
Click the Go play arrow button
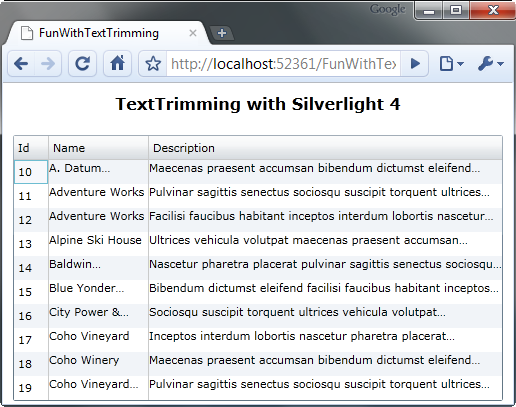[415, 63]
